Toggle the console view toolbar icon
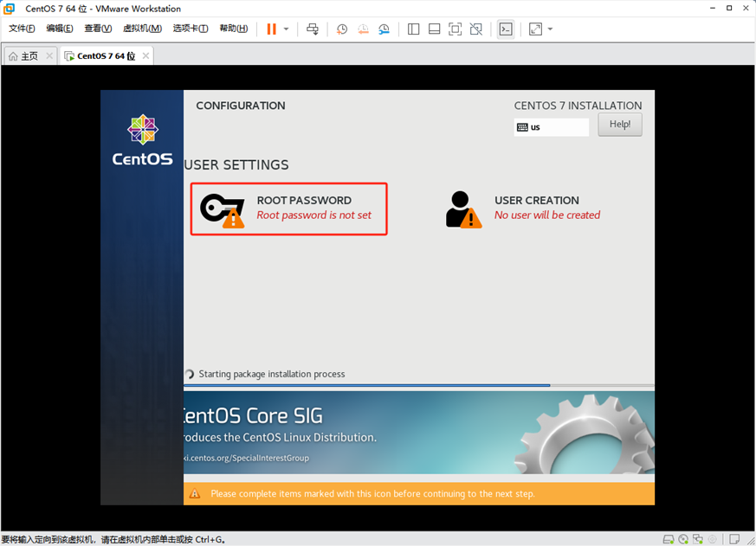The width and height of the screenshot is (756, 546). (x=505, y=29)
